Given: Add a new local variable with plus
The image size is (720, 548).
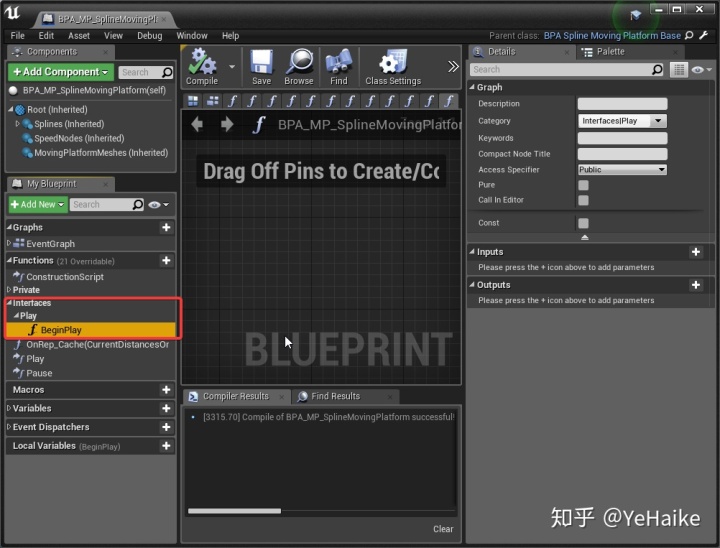Looking at the screenshot, I should click(166, 446).
